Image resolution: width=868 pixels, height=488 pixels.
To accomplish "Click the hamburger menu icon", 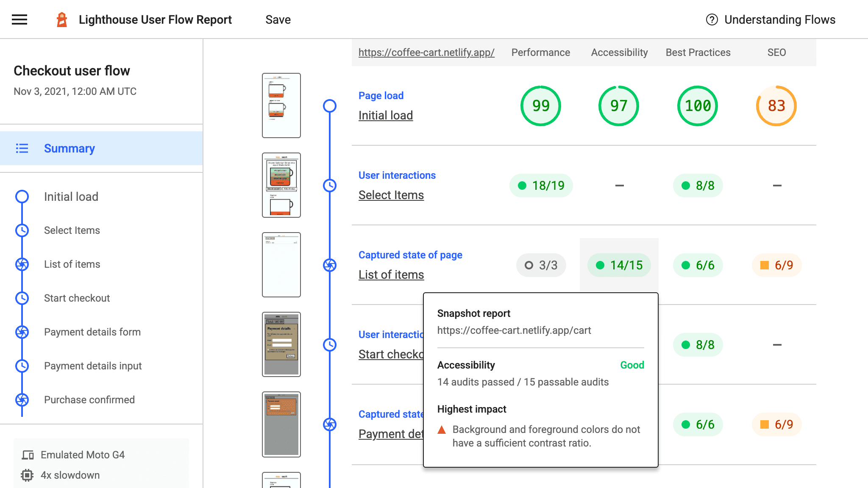I will pyautogui.click(x=19, y=19).
